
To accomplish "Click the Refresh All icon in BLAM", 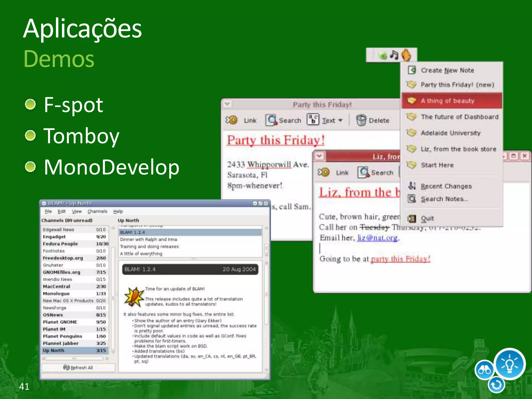I will coord(66,367).
